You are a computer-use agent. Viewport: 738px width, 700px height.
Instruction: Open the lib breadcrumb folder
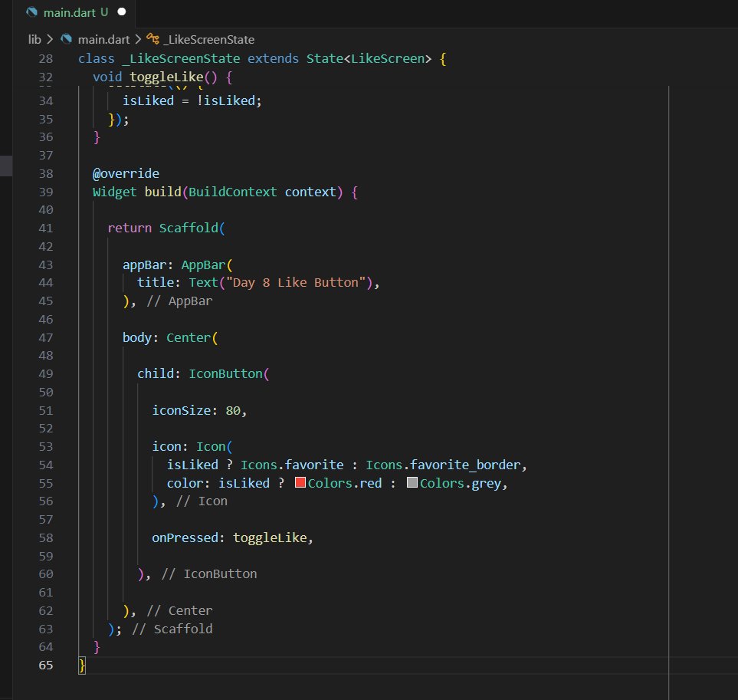pyautogui.click(x=34, y=40)
